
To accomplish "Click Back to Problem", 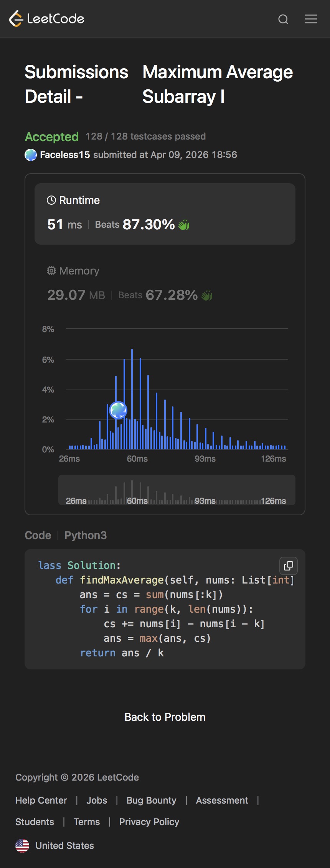I will [165, 717].
